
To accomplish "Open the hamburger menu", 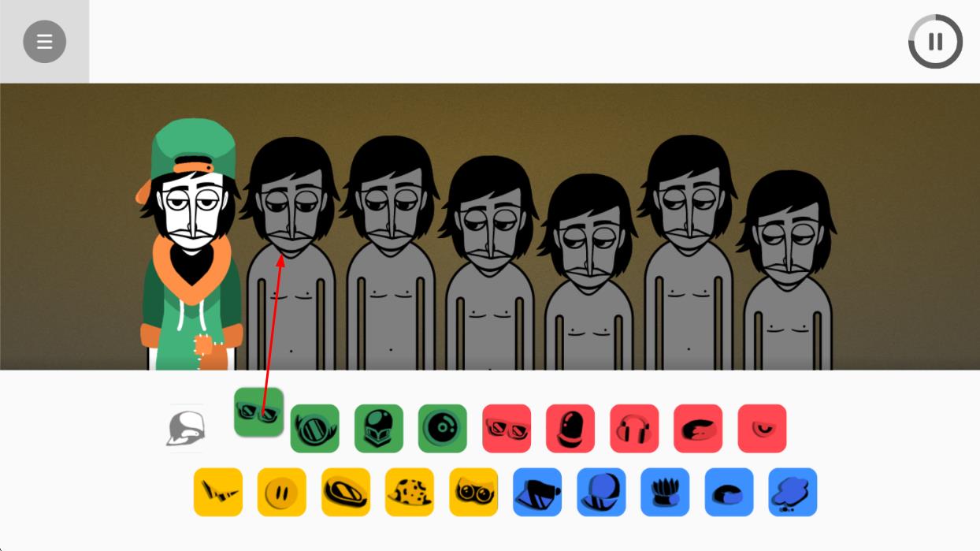I will point(44,41).
